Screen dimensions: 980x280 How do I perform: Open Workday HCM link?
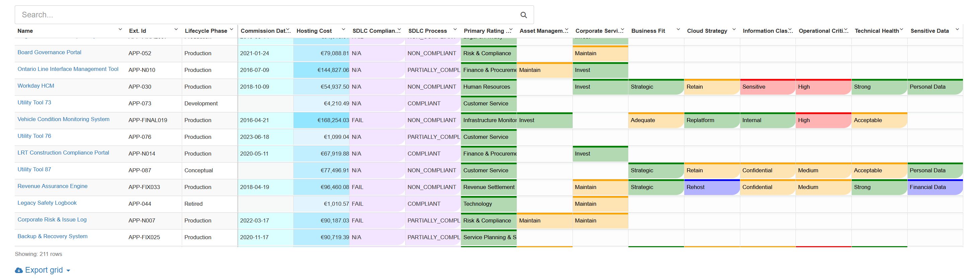point(36,86)
